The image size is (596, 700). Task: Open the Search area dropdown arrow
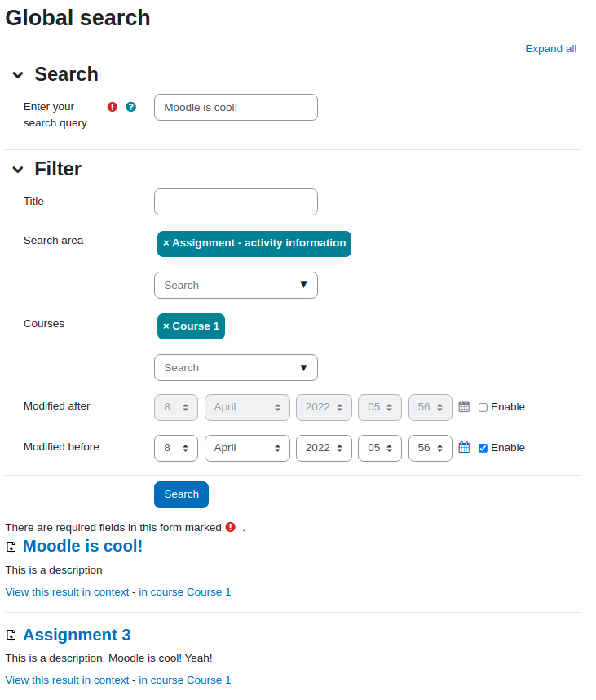(x=304, y=285)
